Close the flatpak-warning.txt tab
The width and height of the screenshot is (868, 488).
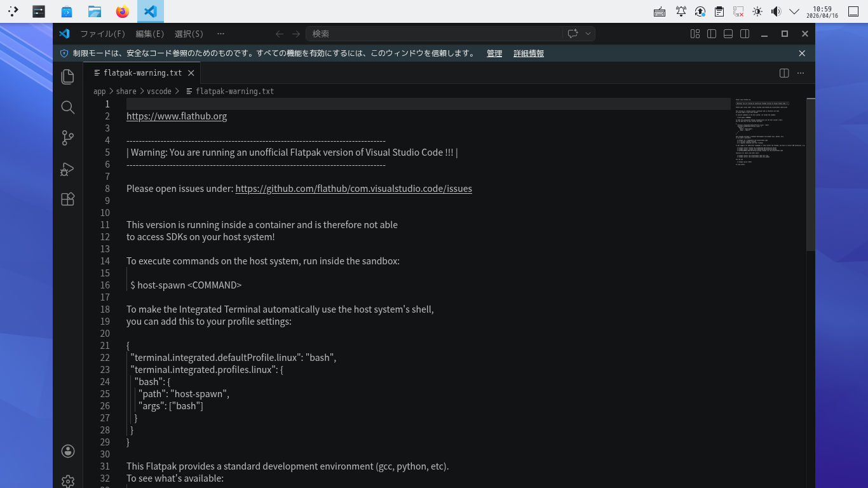click(191, 73)
